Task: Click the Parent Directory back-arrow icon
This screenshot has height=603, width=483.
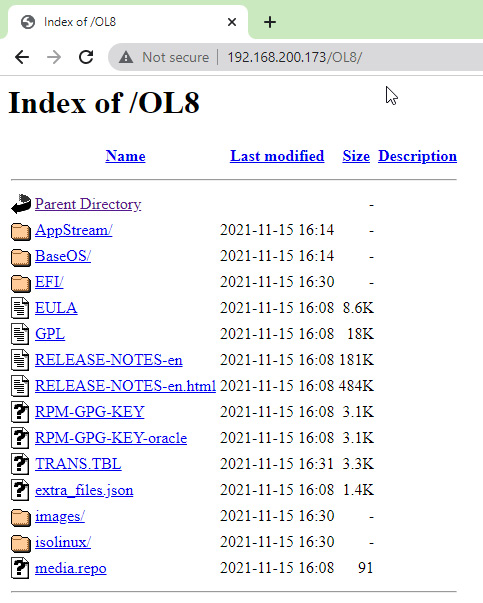Action: [21, 204]
